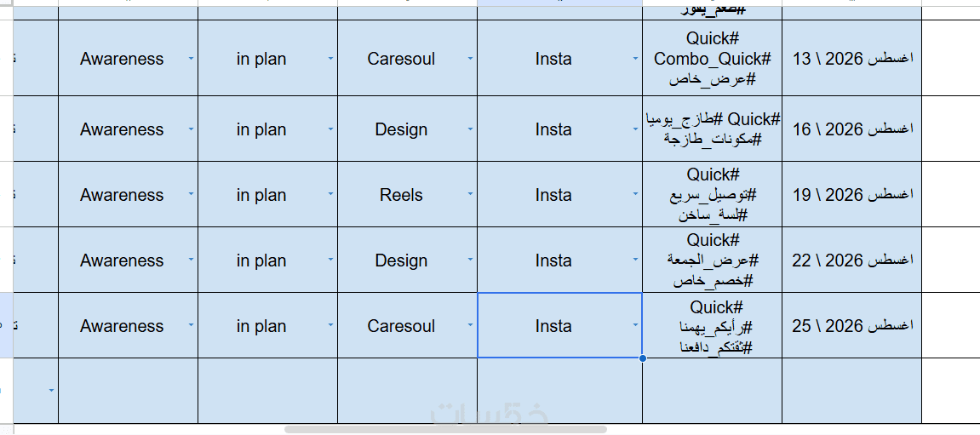The width and height of the screenshot is (980, 435).
Task: Select the highlighted Insta cell in last row
Action: point(559,325)
